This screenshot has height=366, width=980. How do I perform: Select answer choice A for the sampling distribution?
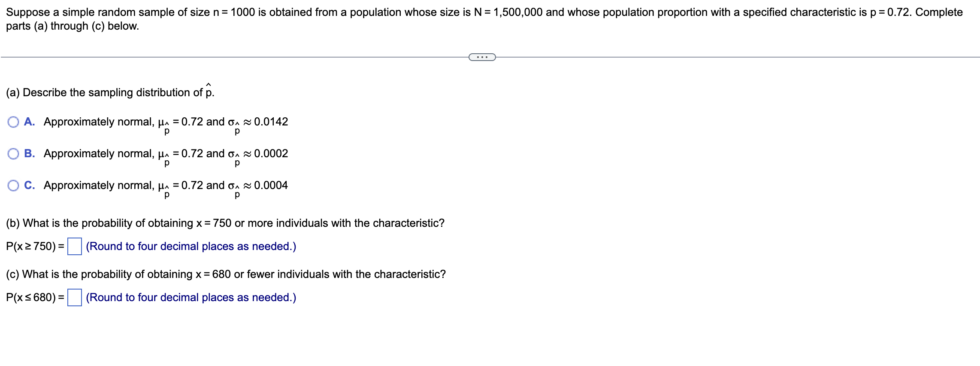pos(13,122)
